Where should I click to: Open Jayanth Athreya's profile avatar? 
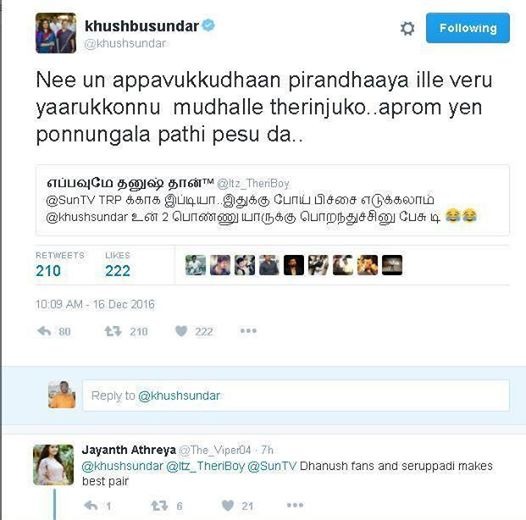point(53,465)
